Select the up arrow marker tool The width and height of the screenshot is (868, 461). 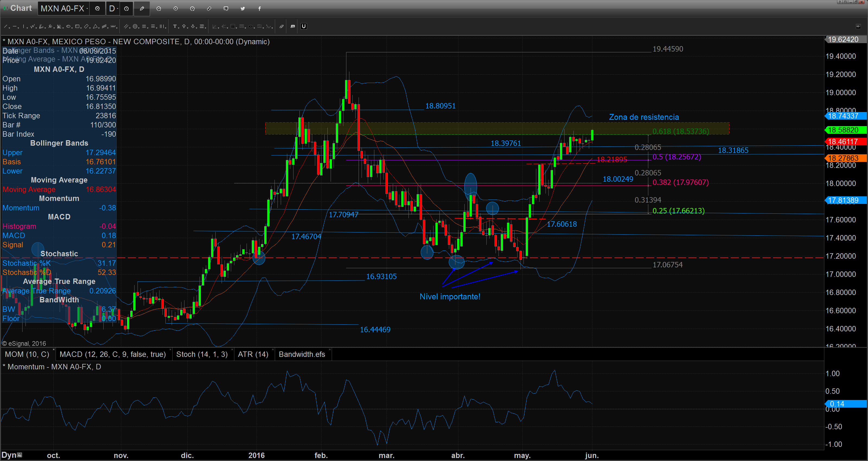pyautogui.click(x=184, y=26)
